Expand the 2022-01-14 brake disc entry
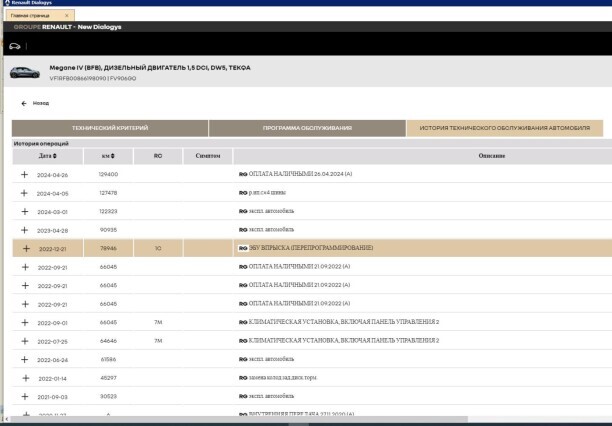Image resolution: width=612 pixels, height=426 pixels. pyautogui.click(x=25, y=379)
